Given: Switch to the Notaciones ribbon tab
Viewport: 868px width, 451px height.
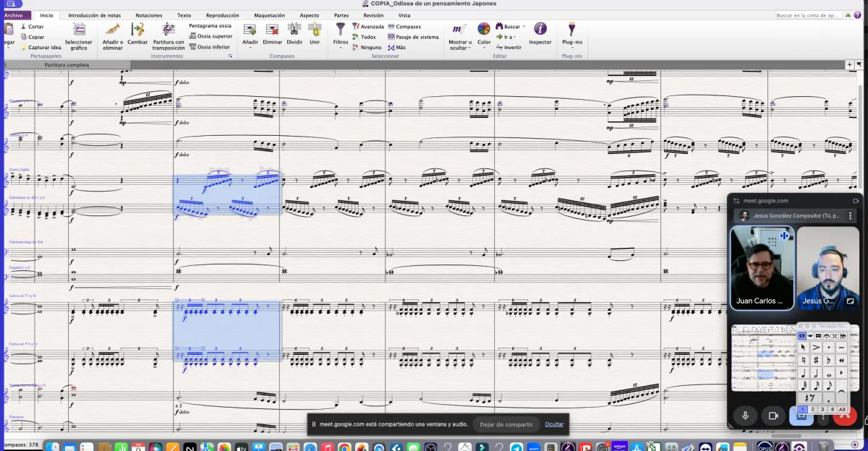Looking at the screenshot, I should coord(149,15).
